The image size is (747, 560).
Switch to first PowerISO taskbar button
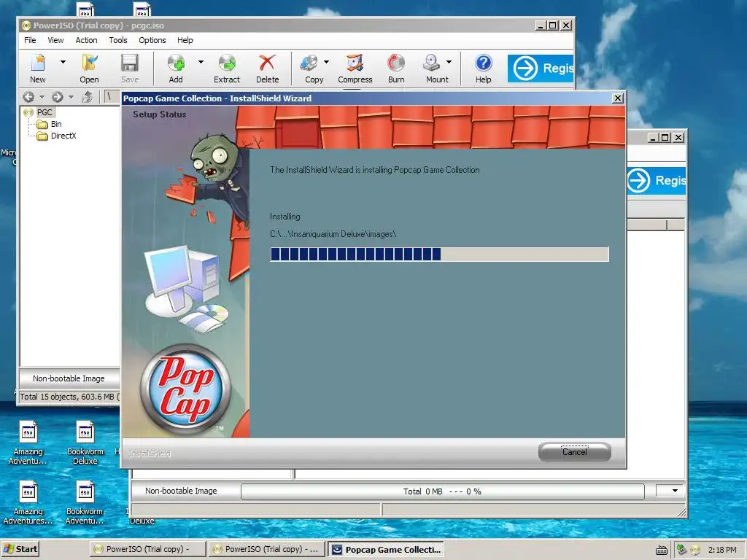147,549
